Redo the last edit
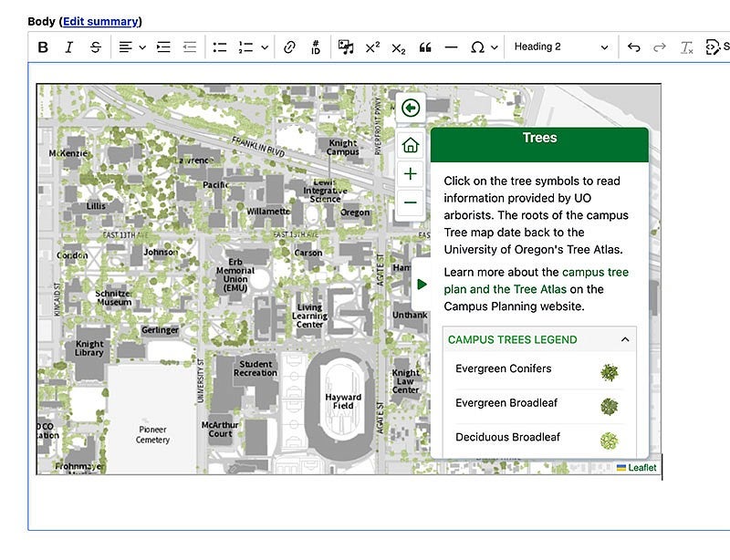Screen dimensions: 730x560 [x=660, y=47]
